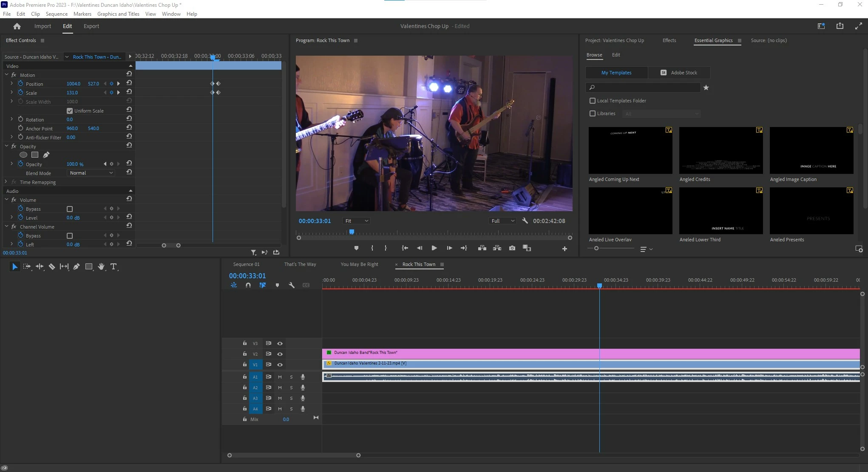Toggle Snap in Timeline magnet icon
Image resolution: width=868 pixels, height=472 pixels.
(248, 285)
